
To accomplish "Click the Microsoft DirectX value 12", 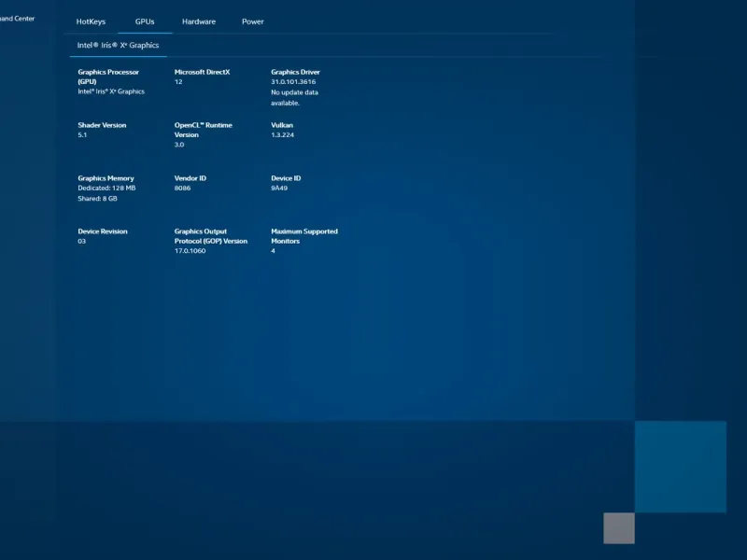I will (178, 82).
